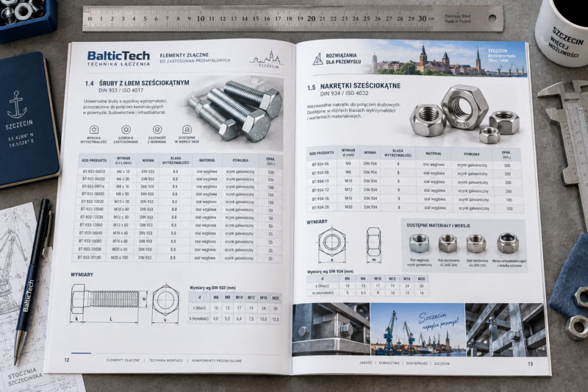Click the Zgodność z normami feature icon
Viewport: 588px width, 392px height.
157,129
